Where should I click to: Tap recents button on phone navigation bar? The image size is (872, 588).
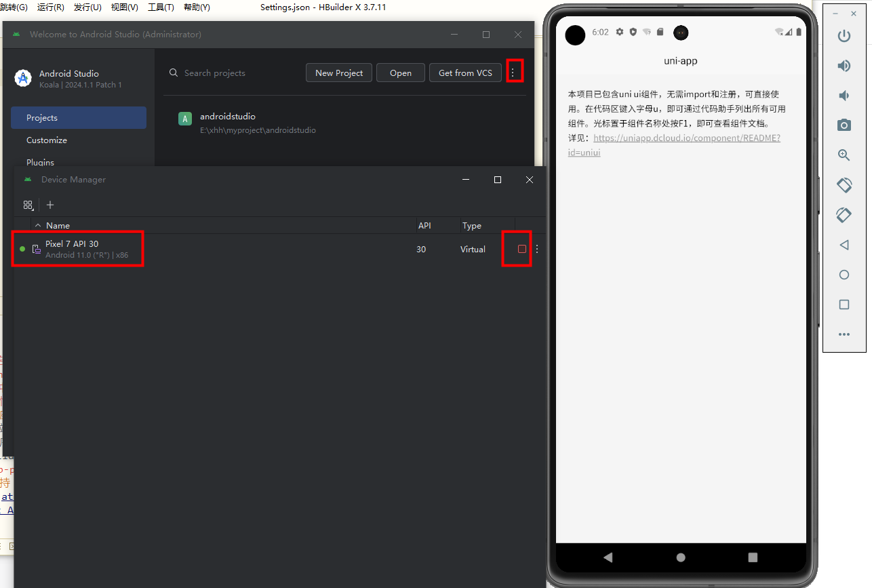tap(753, 557)
